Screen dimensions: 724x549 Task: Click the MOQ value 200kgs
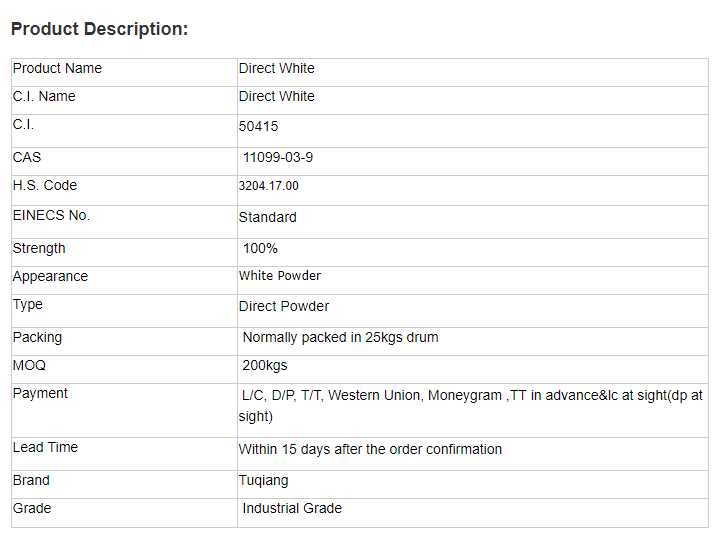[265, 366]
